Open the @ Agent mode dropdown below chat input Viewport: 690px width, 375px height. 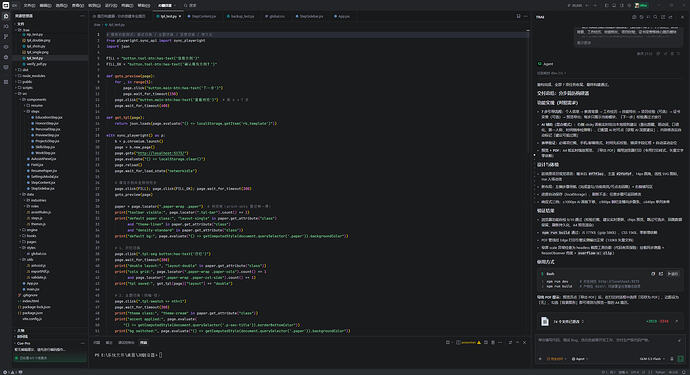580,359
